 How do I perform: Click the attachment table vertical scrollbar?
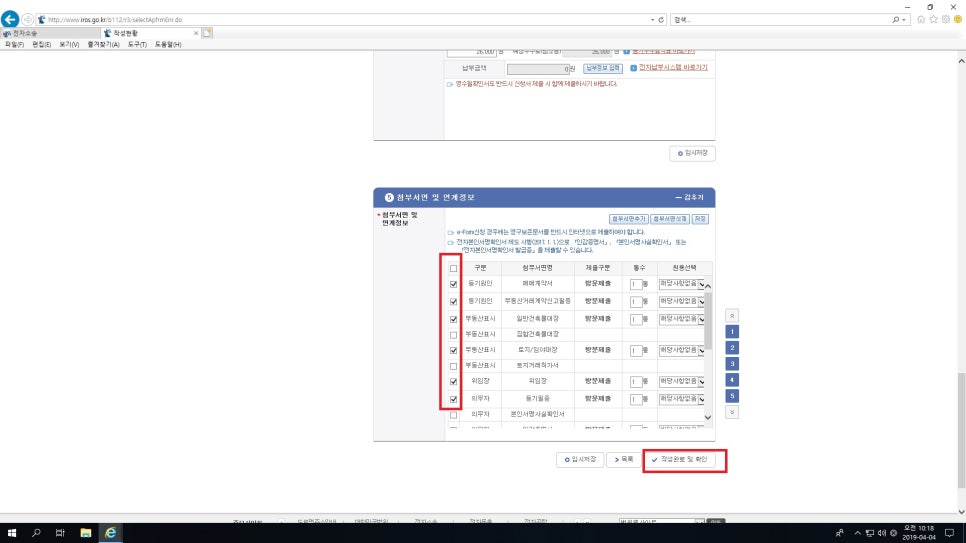pyautogui.click(x=708, y=320)
